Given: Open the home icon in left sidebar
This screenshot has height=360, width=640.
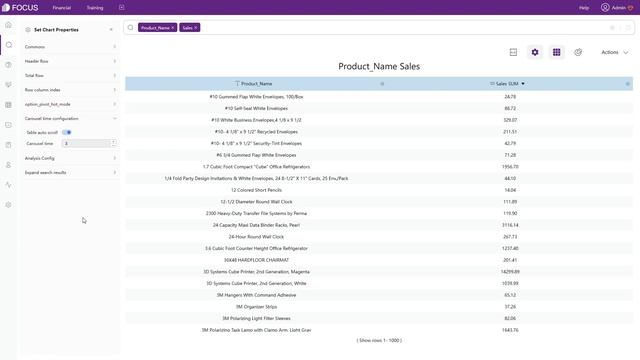Looking at the screenshot, I should 9,25.
